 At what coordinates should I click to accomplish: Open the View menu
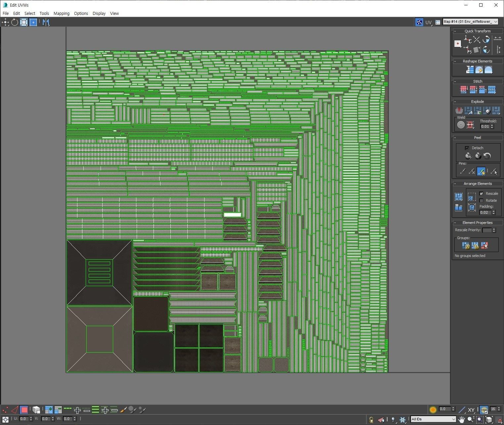115,13
